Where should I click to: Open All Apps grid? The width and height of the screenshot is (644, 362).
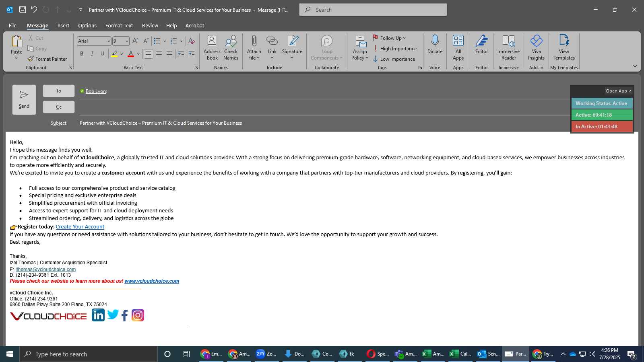458,41
